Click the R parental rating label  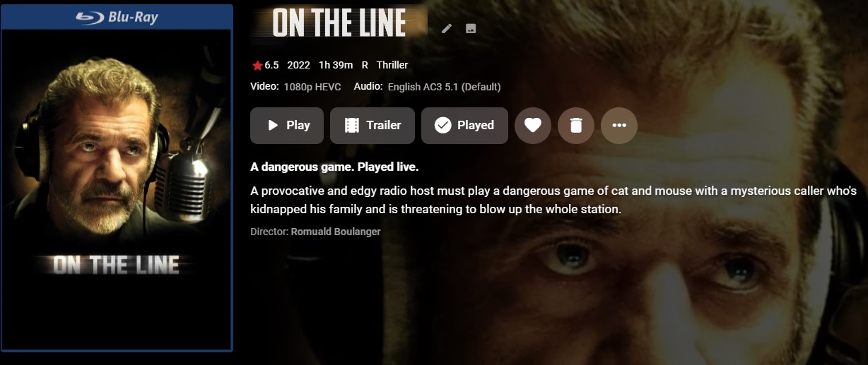[x=365, y=65]
